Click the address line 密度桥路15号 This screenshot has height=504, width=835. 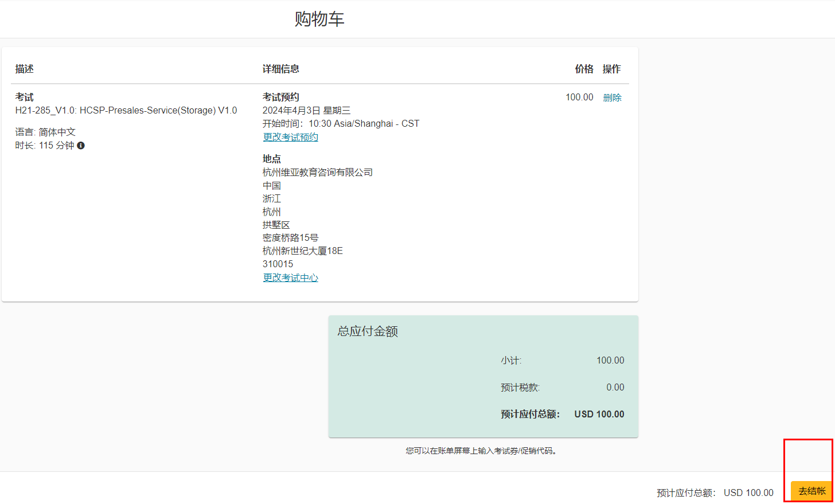(290, 237)
